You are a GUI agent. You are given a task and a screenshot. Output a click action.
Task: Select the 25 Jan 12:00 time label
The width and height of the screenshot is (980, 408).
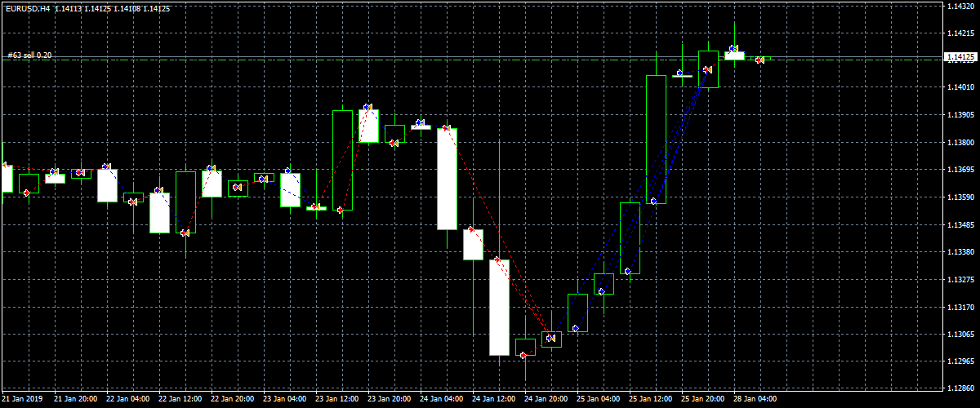pos(650,400)
